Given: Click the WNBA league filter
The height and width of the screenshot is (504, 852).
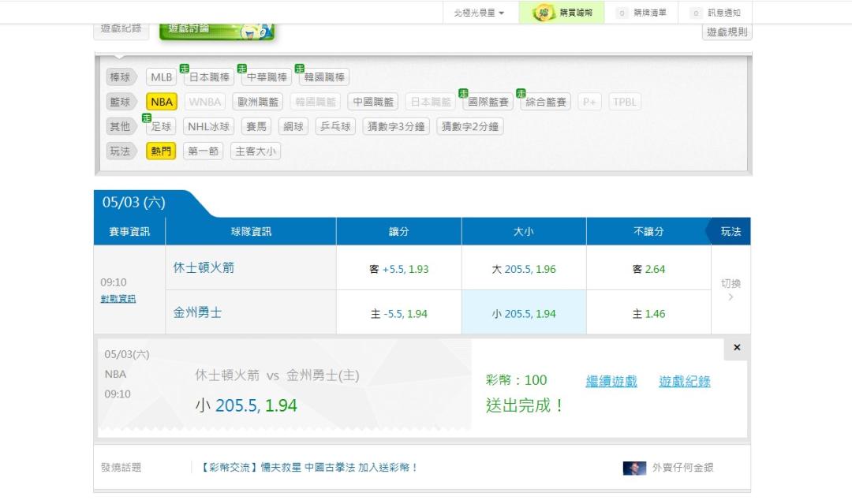Looking at the screenshot, I should tap(205, 102).
